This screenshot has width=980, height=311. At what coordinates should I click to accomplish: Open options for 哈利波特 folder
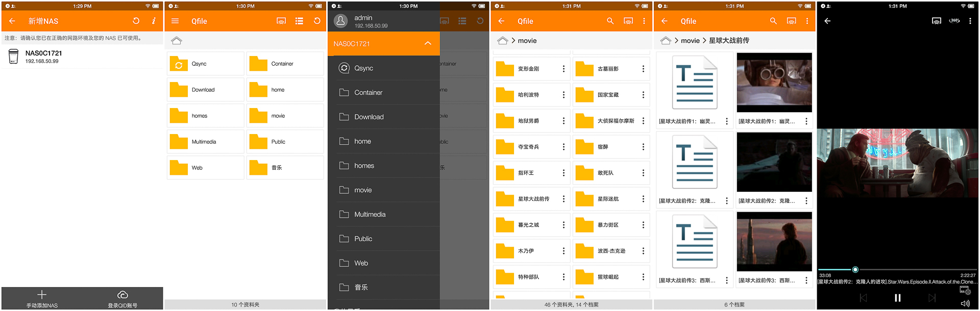coord(563,95)
